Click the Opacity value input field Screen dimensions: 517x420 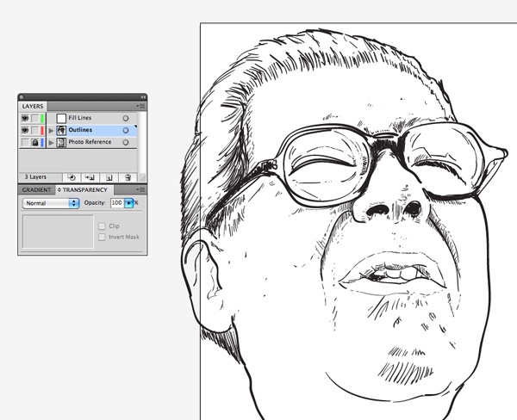(x=117, y=203)
